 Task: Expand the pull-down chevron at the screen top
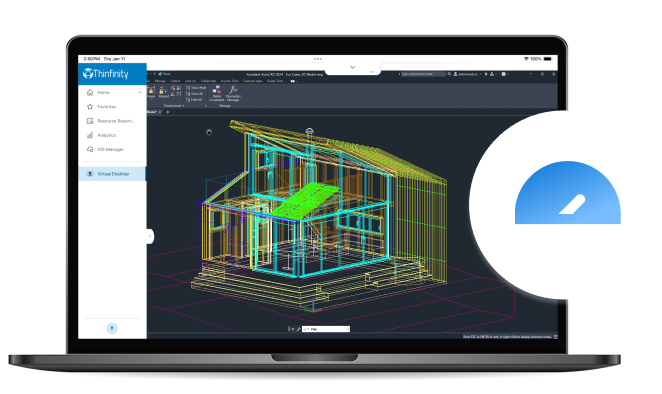coord(353,67)
